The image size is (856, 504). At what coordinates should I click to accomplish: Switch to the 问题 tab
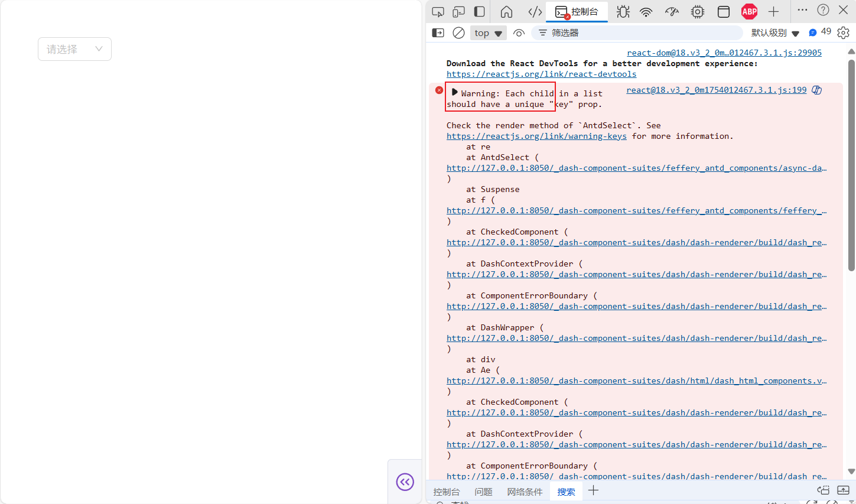point(483,491)
